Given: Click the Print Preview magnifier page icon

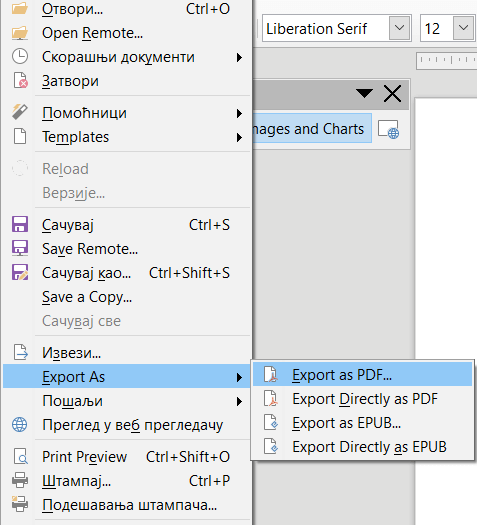Looking at the screenshot, I should coord(20,456).
